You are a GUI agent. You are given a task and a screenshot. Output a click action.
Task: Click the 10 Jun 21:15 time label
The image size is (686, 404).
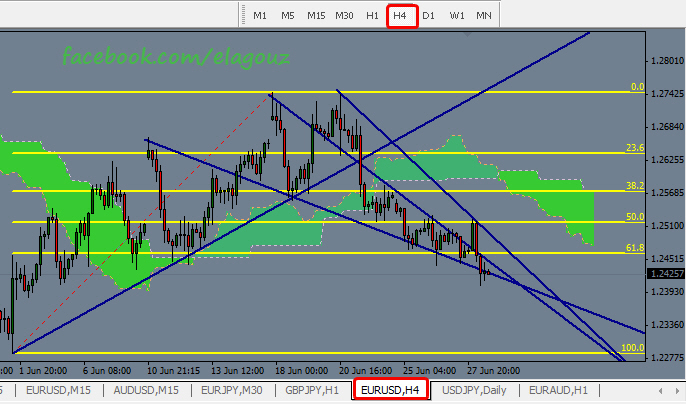coord(173,371)
